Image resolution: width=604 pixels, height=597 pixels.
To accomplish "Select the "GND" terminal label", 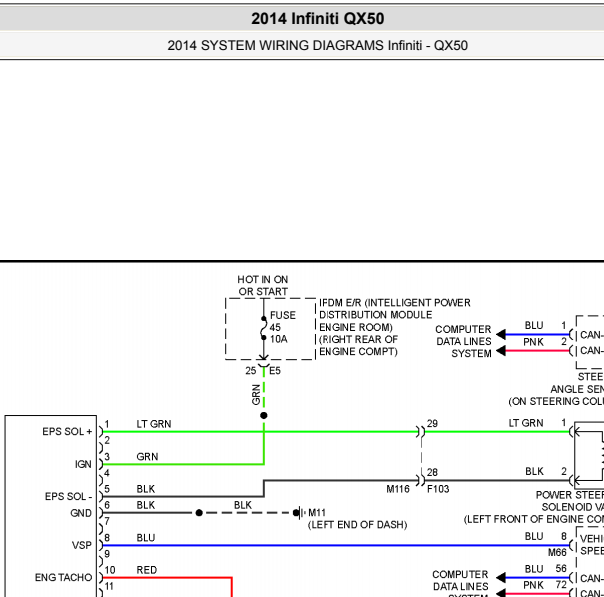I will (x=81, y=513).
